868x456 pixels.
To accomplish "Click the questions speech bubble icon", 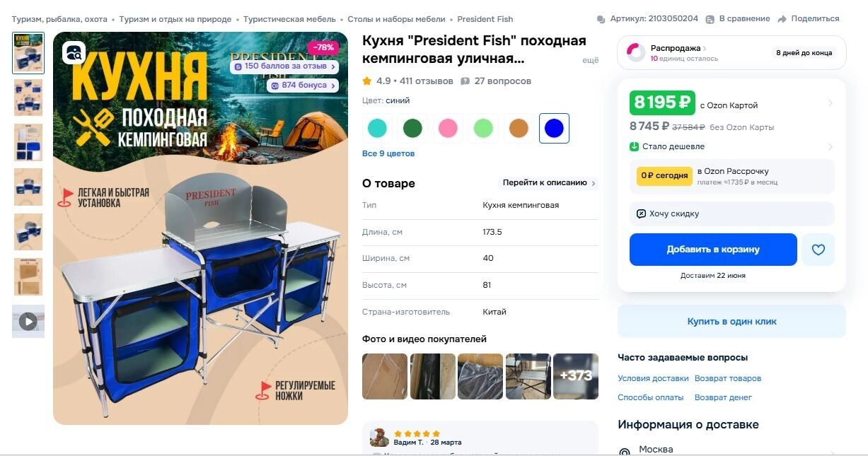I will point(465,81).
